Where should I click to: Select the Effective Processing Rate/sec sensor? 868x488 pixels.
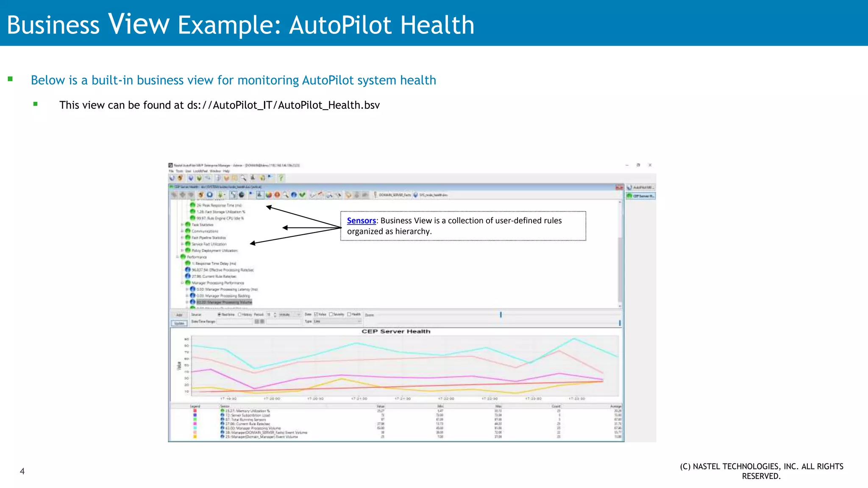click(x=223, y=270)
